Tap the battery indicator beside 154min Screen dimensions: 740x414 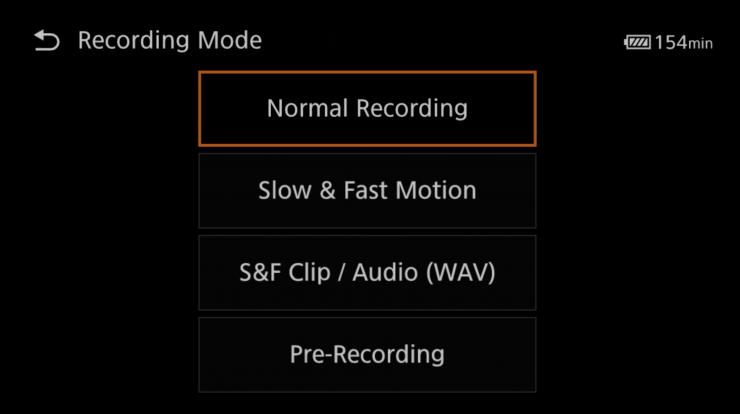637,43
